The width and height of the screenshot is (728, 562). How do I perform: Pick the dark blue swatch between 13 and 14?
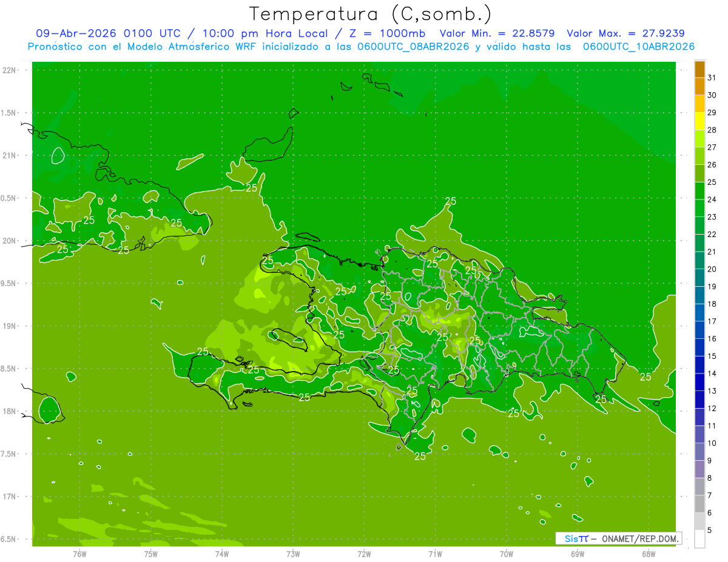click(699, 382)
